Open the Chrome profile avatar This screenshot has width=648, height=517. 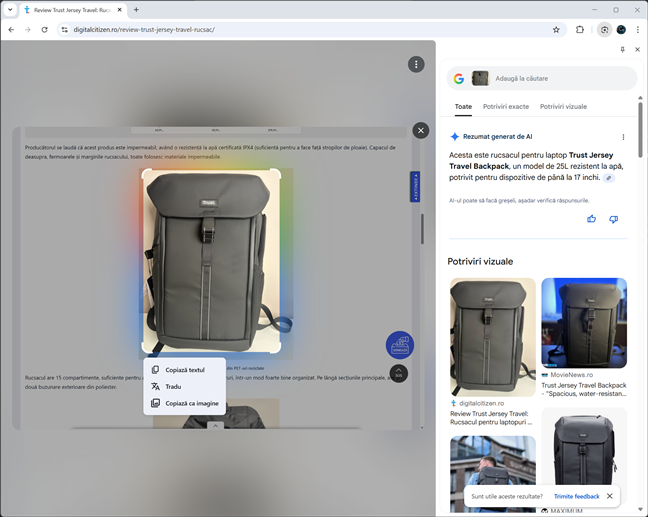point(621,30)
